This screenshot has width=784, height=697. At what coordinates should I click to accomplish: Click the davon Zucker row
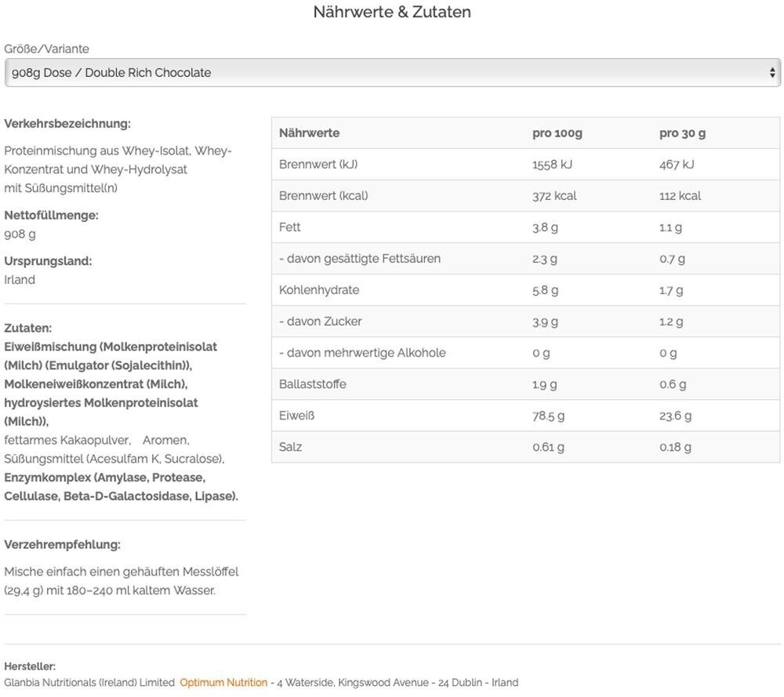pyautogui.click(x=525, y=321)
